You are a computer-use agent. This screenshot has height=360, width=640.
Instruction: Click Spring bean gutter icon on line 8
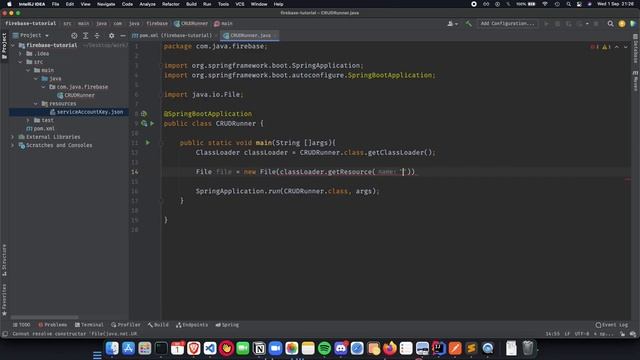(144, 113)
